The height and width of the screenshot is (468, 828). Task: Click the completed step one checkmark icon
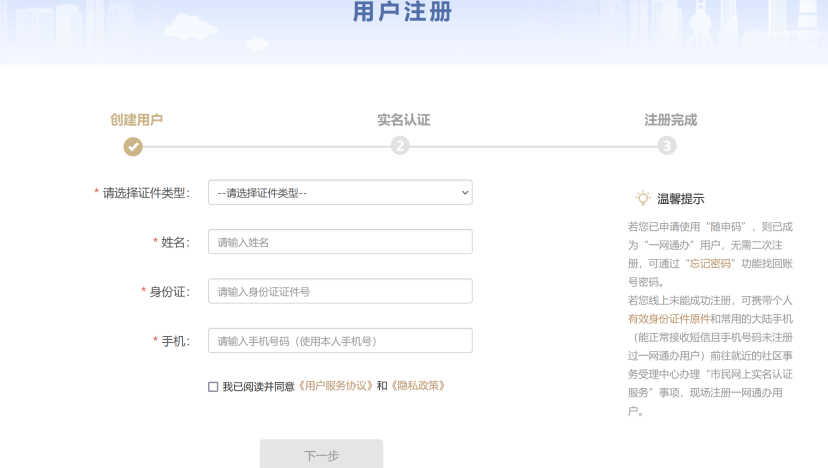(133, 146)
